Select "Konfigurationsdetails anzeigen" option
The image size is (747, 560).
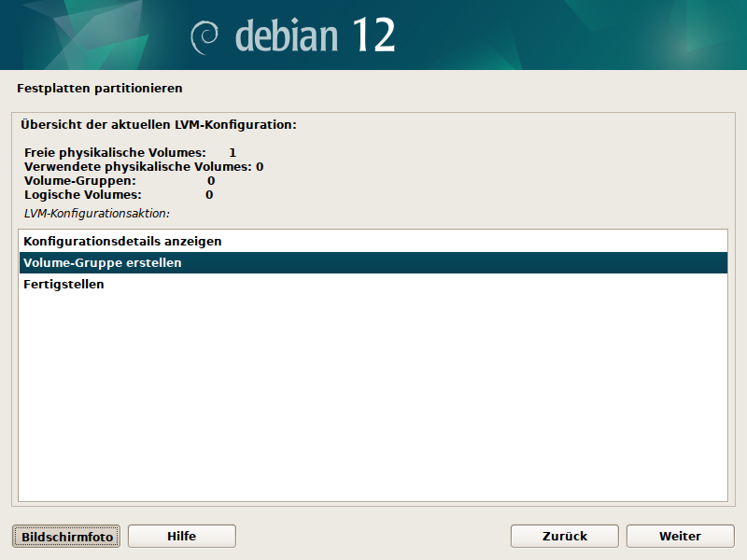[122, 241]
